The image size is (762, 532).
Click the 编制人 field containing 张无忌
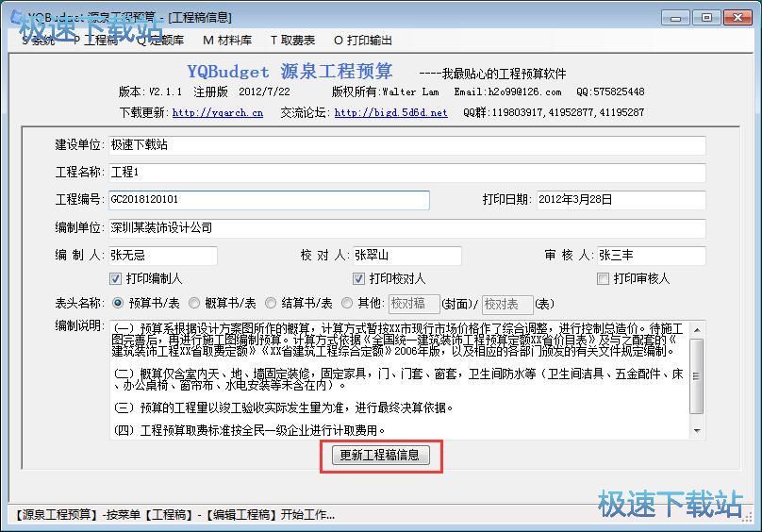click(x=163, y=256)
